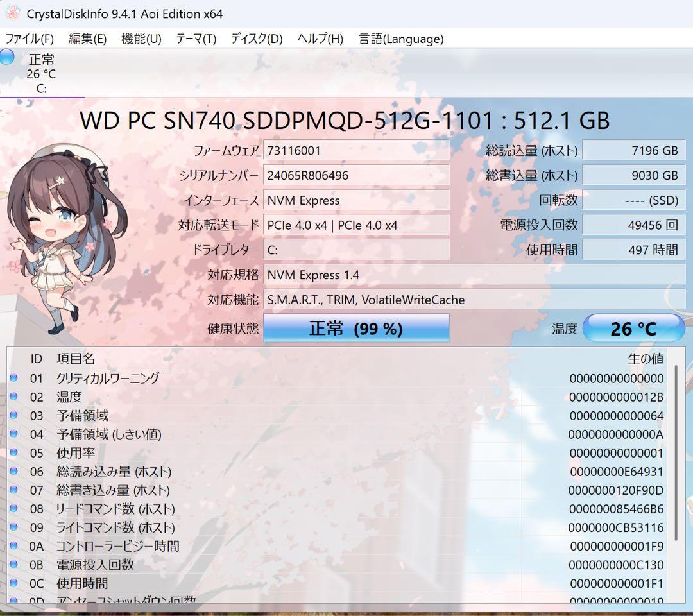Click the blue dot next to リードコマンド数 (ホスト)
This screenshot has height=616, width=693.
pyautogui.click(x=13, y=508)
